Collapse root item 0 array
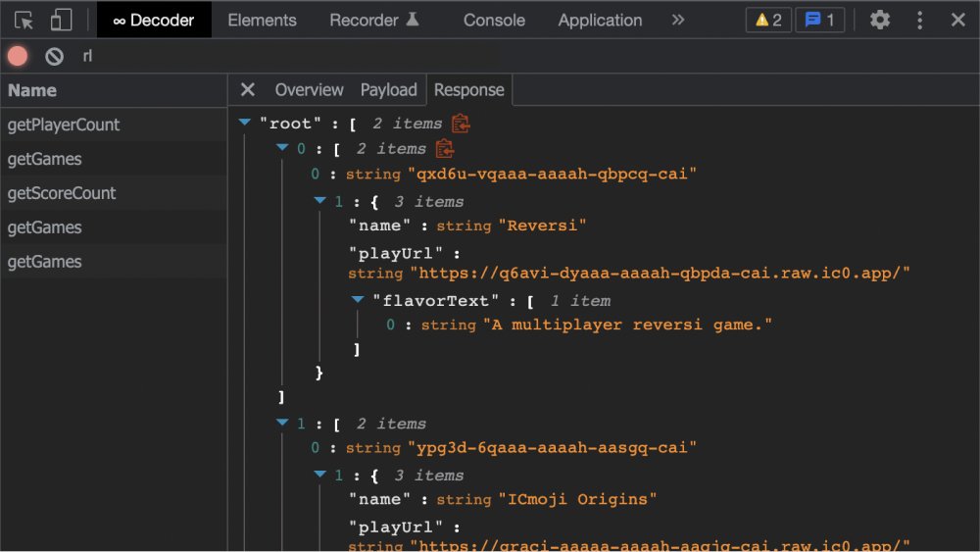 282,147
